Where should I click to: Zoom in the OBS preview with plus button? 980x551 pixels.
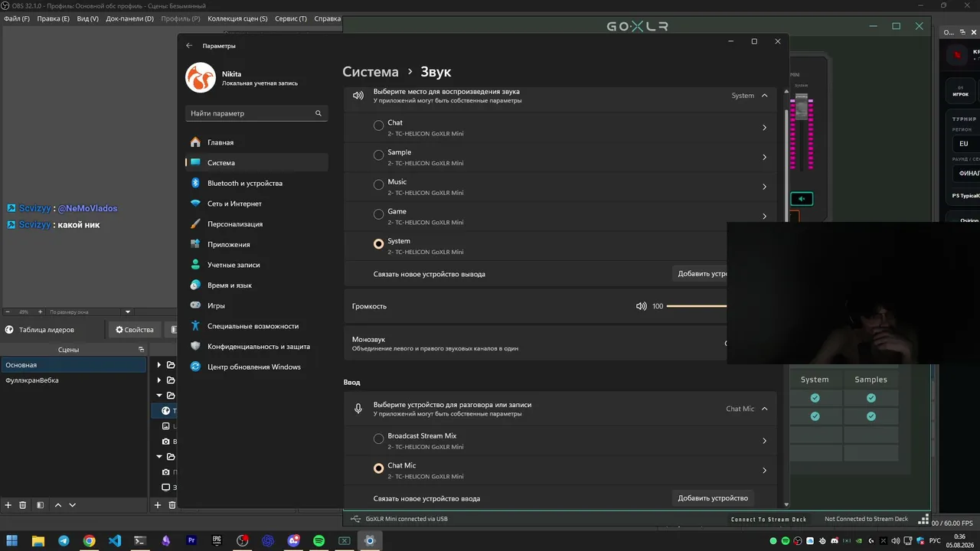(41, 312)
